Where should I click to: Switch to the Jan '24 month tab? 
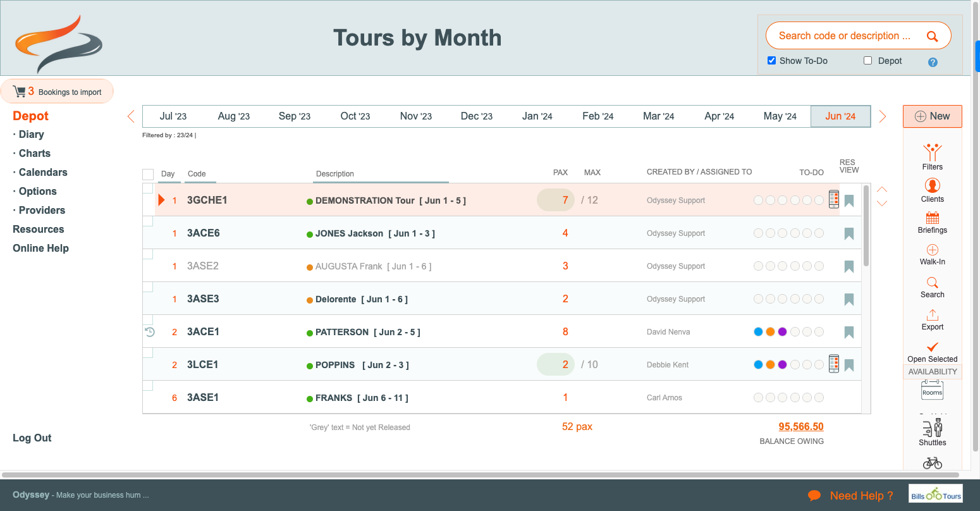pyautogui.click(x=537, y=116)
